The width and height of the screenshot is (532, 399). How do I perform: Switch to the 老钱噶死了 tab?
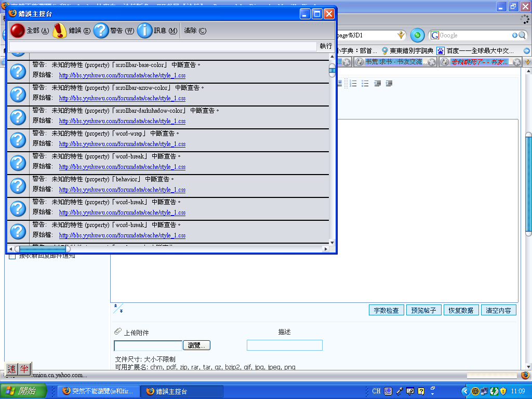tap(477, 62)
